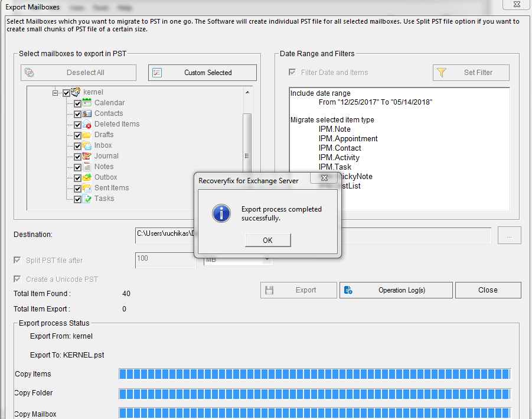Viewport: 532px width, 419px height.
Task: Uncheck the Journal checkbox
Action: 77,157
